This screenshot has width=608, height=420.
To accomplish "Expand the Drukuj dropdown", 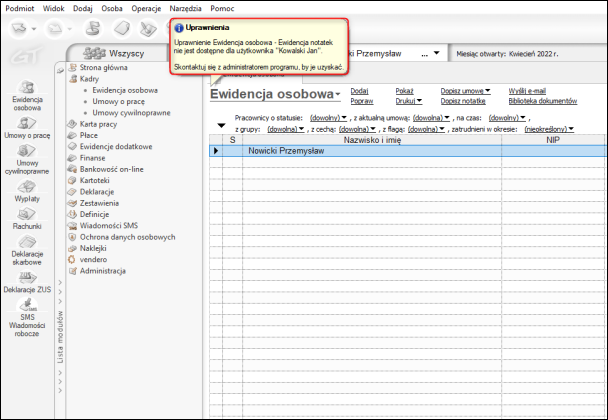I will (x=407, y=101).
